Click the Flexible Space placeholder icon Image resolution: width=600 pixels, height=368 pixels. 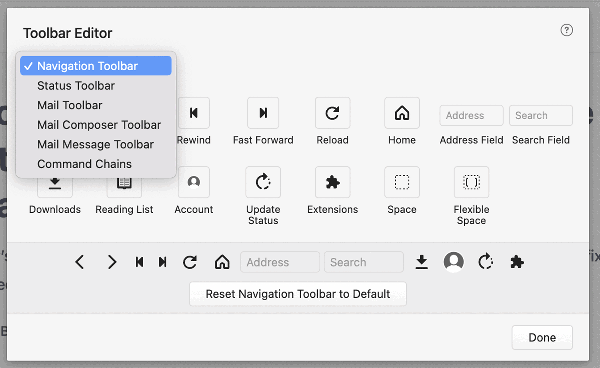pos(471,182)
